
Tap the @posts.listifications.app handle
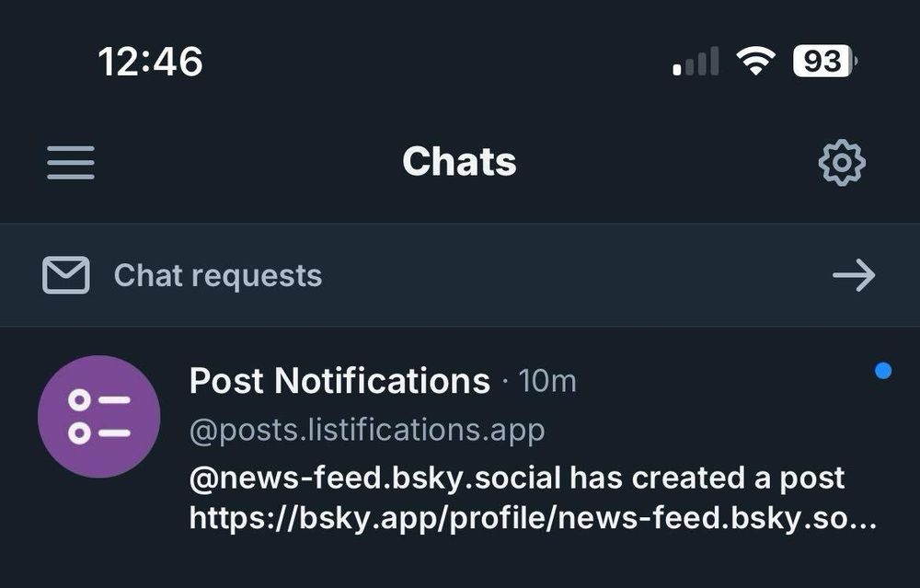367,430
